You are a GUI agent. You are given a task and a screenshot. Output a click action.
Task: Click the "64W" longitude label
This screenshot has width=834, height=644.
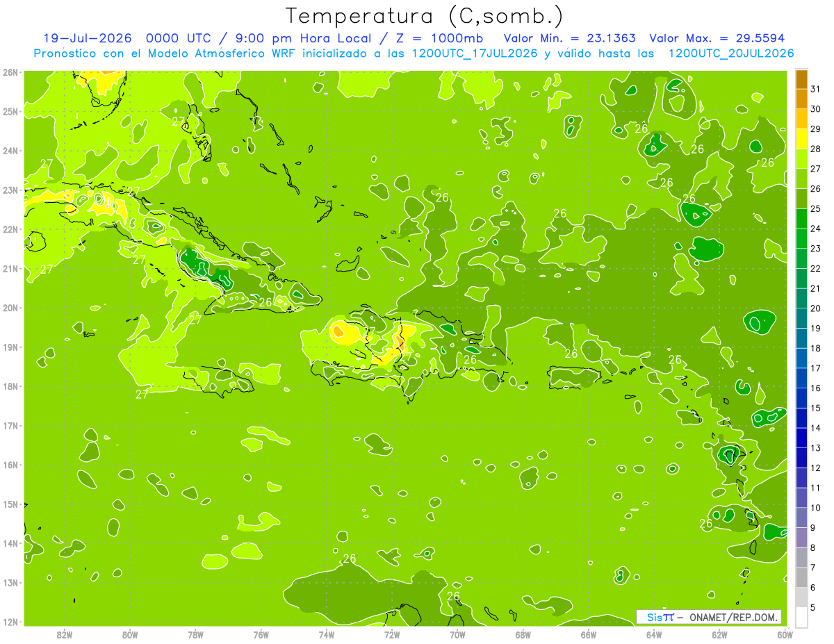click(x=654, y=634)
